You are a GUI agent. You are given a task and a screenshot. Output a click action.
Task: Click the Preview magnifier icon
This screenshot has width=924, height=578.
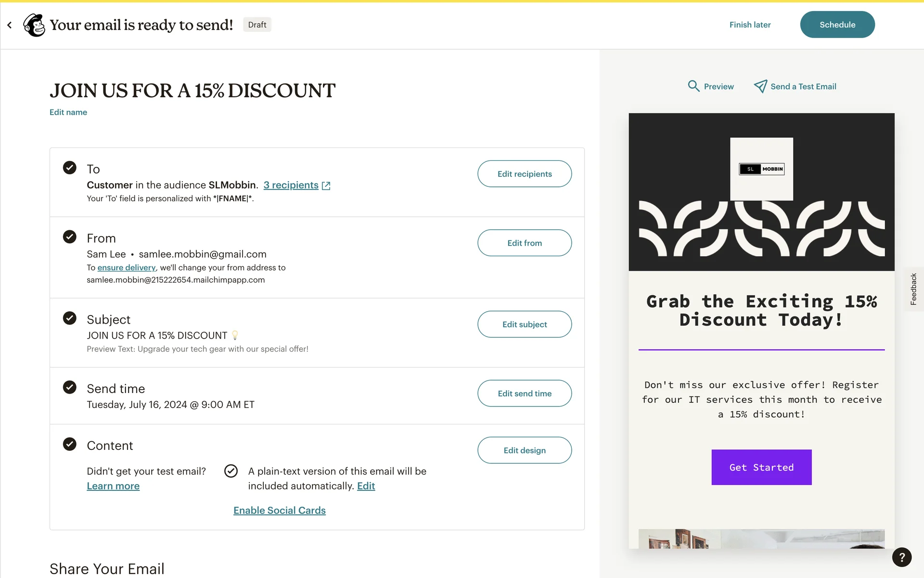(x=693, y=86)
